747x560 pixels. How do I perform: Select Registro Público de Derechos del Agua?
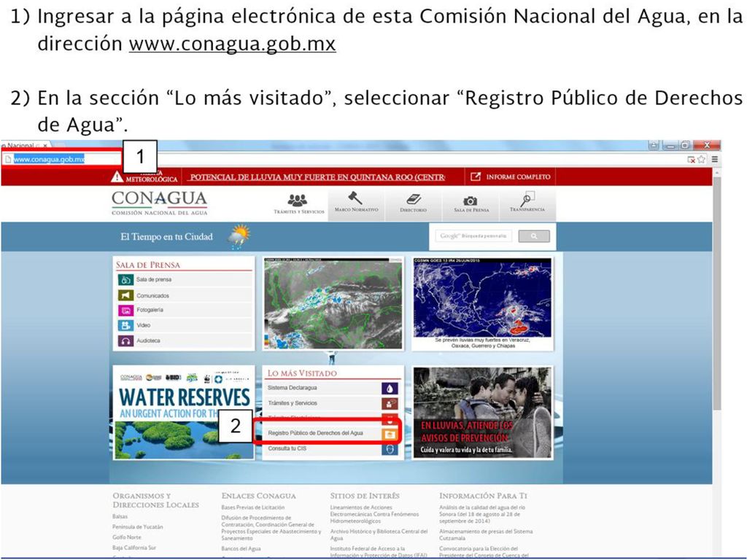point(315,433)
